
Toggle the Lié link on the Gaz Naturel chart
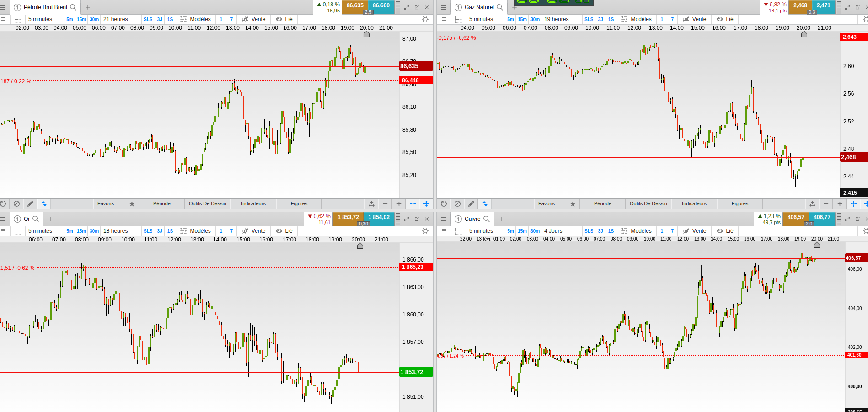click(725, 19)
